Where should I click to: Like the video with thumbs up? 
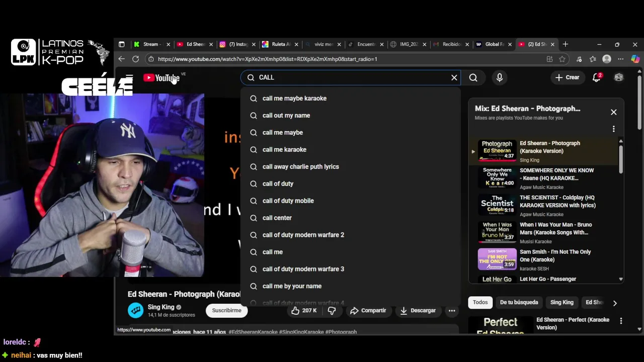coord(304,310)
